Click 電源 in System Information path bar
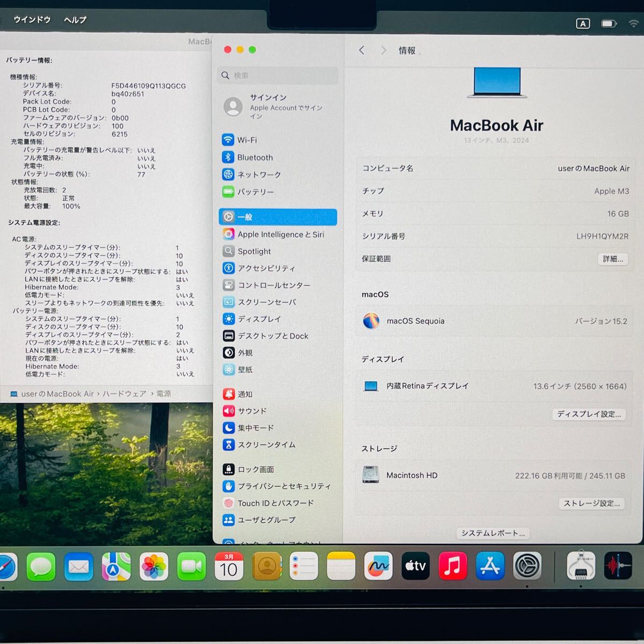The width and height of the screenshot is (644, 644). click(x=164, y=394)
